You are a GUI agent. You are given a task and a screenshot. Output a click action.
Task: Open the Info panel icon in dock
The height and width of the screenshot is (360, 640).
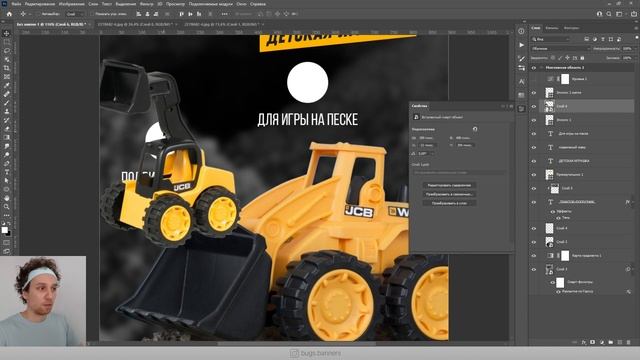(521, 31)
